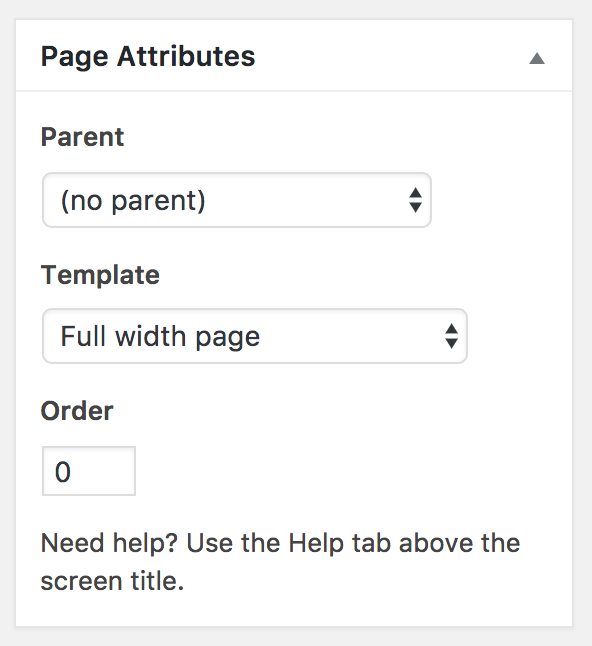The width and height of the screenshot is (592, 646).
Task: Click the word "parent)" in Parent dropdown
Action: click(159, 201)
